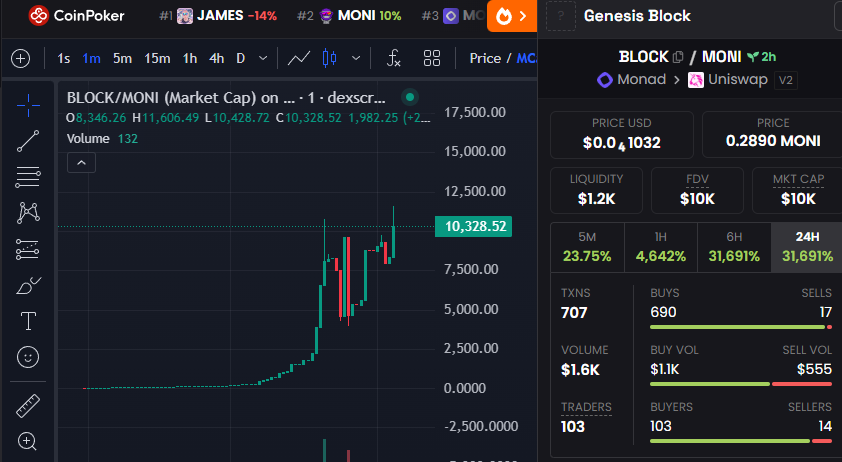This screenshot has width=842, height=462.
Task: Switch chart to Price mode
Action: (485, 59)
